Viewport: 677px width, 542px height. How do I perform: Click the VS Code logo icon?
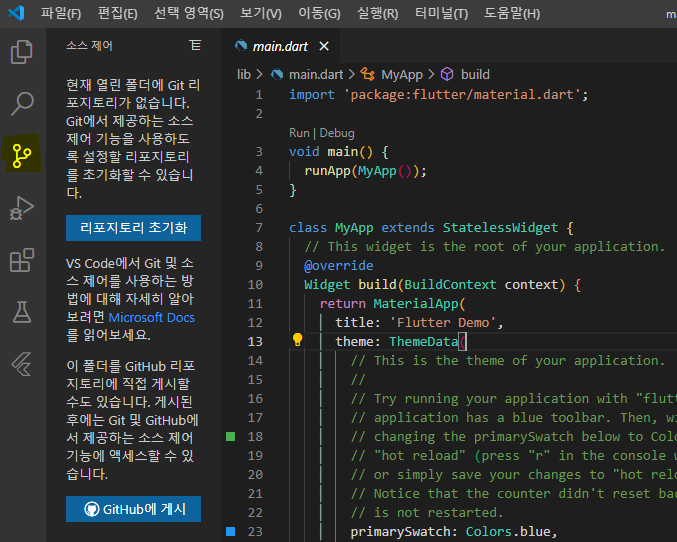16,13
